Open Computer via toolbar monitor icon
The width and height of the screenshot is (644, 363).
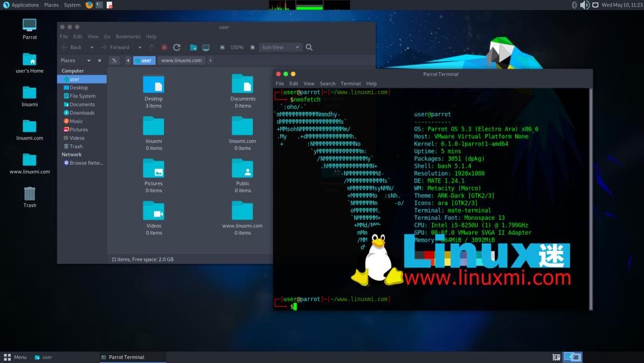pos(206,47)
